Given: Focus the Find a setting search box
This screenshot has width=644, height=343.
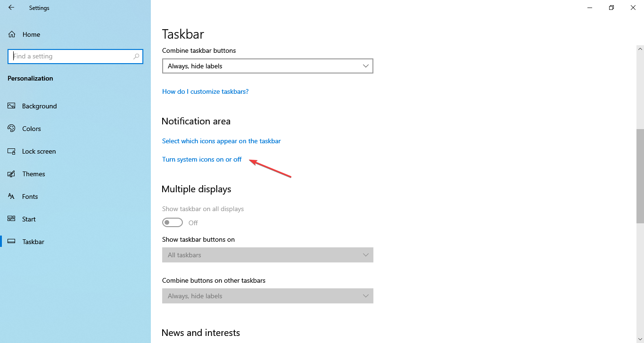Looking at the screenshot, I should coord(71,57).
